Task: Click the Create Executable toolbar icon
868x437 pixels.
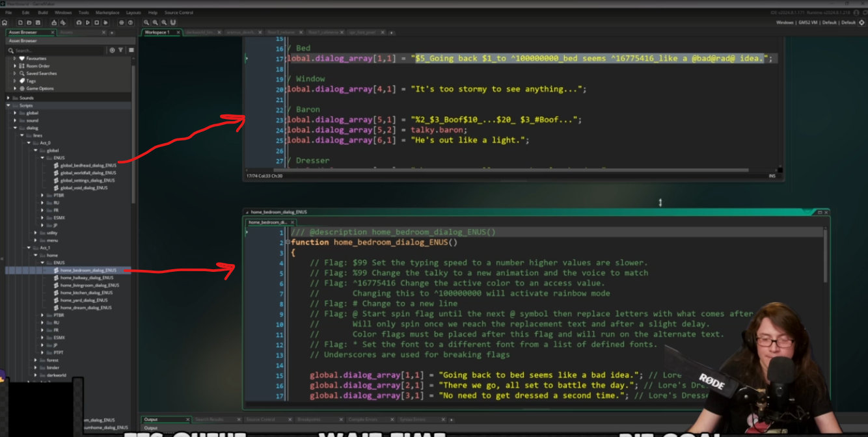Action: [54, 23]
